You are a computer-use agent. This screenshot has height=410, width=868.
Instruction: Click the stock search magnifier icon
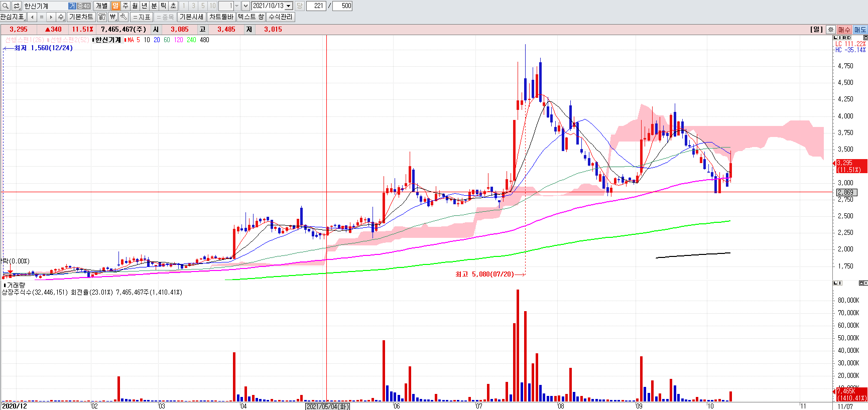click(5, 6)
